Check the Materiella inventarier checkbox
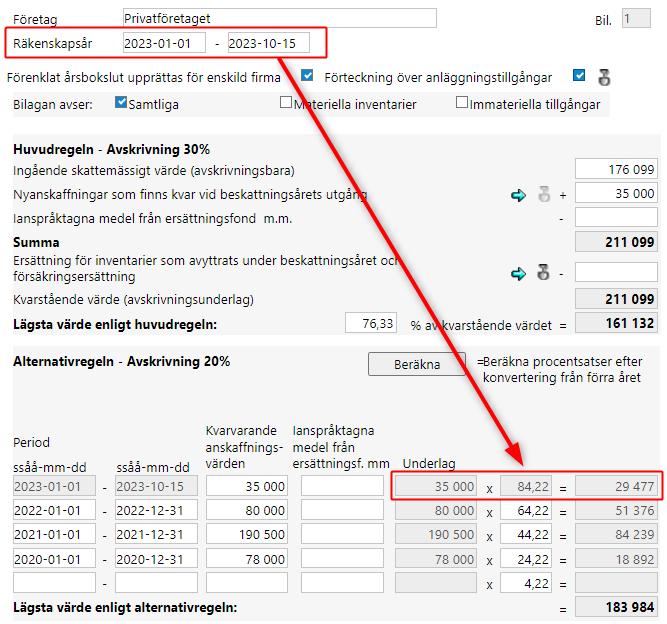 pyautogui.click(x=286, y=103)
